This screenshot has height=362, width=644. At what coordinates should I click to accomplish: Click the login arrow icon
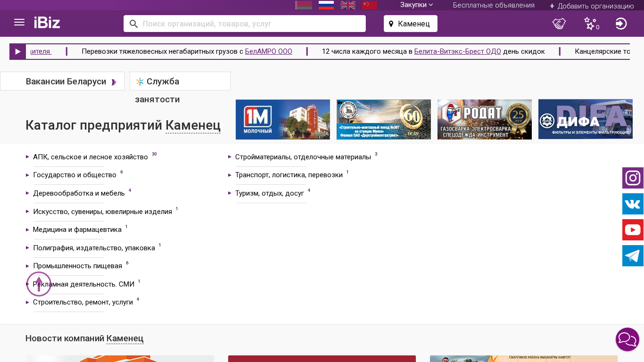point(621,24)
